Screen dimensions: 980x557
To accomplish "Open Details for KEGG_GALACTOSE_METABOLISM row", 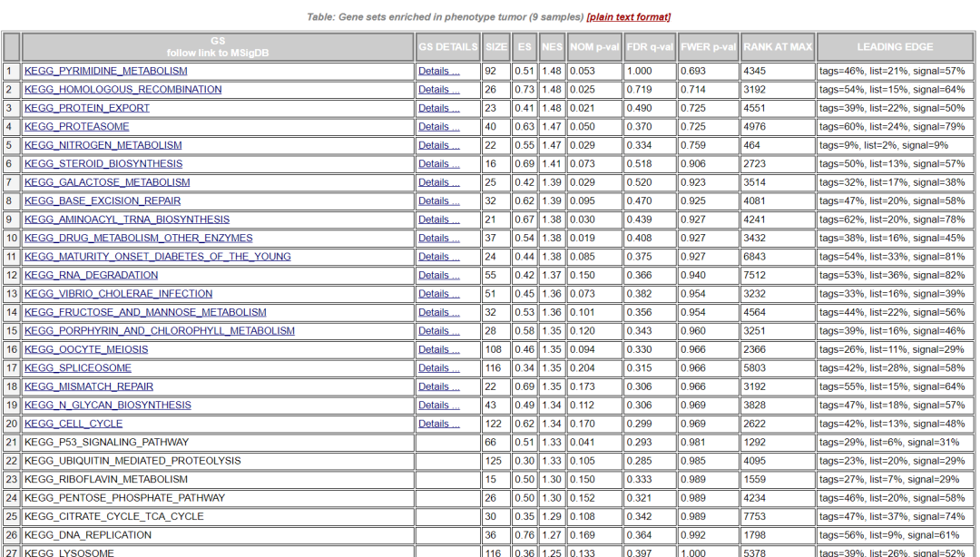I will tap(439, 182).
